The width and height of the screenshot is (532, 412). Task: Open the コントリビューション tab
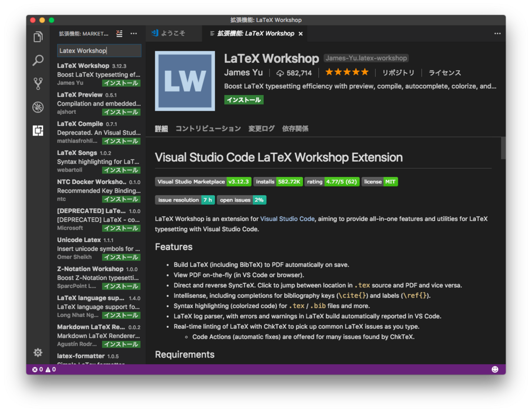[x=208, y=128]
